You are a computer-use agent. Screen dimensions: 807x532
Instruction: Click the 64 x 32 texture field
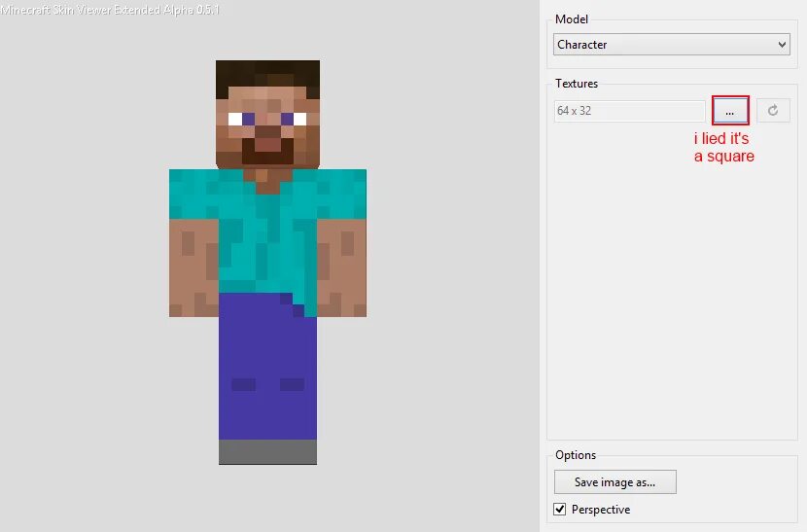[x=629, y=111]
